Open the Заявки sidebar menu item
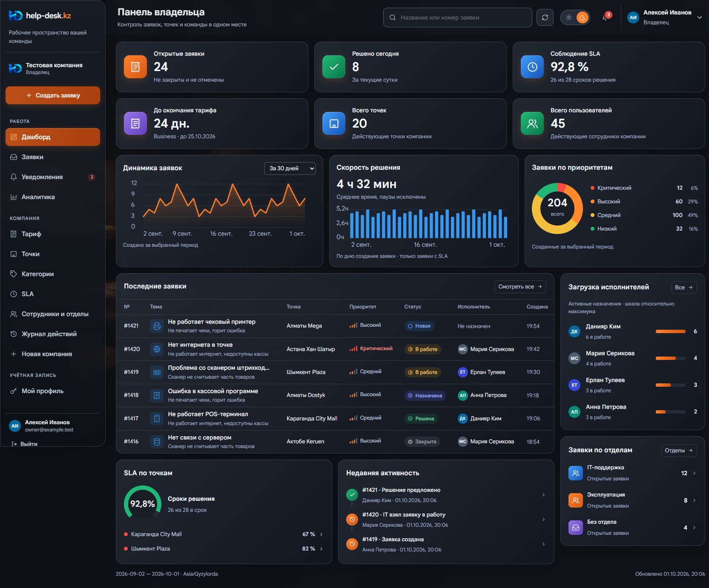The width and height of the screenshot is (709, 588). (53, 157)
